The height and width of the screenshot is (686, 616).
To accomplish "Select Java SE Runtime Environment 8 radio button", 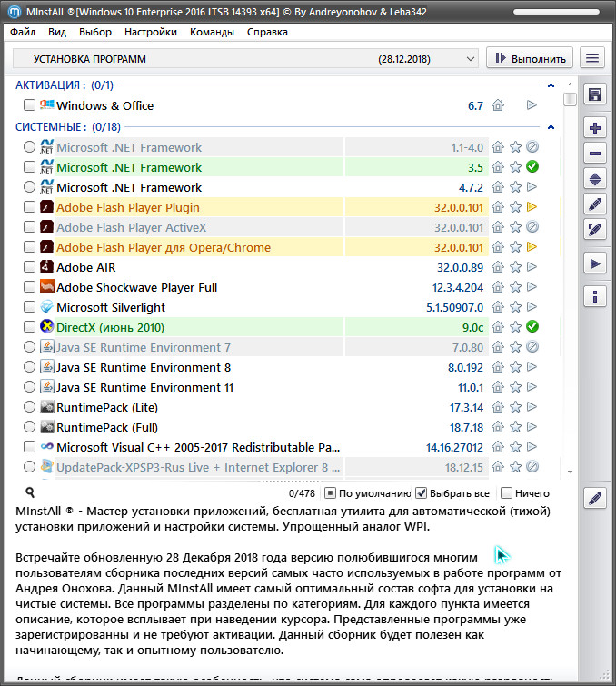I will [x=30, y=368].
